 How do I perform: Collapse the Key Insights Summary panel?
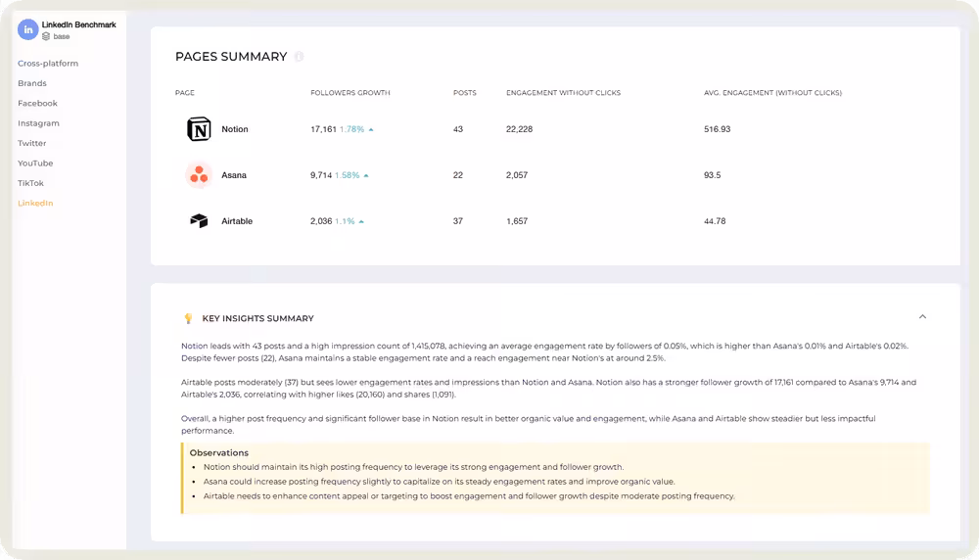coord(922,317)
